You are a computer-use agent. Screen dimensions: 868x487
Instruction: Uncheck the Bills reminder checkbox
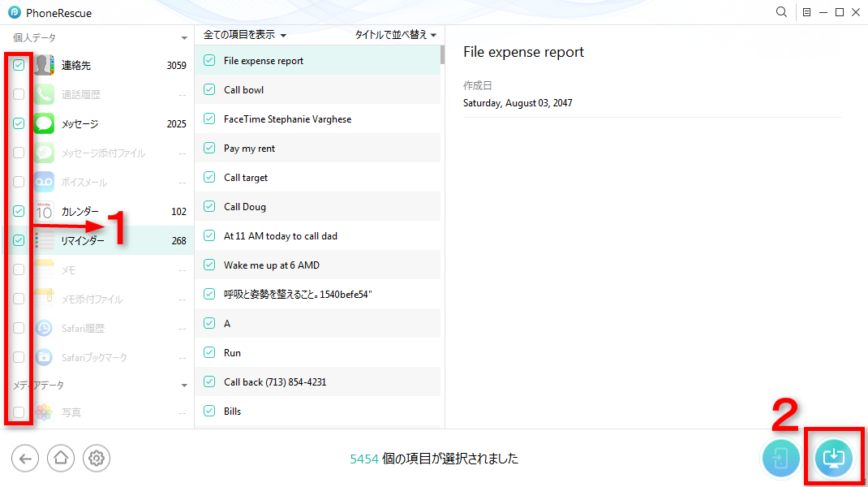click(209, 411)
